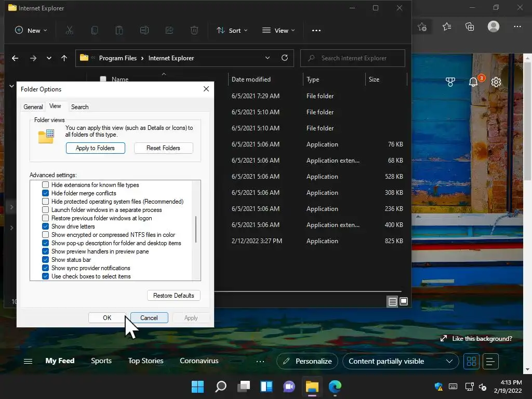Select the Sports feed tab

point(101,361)
